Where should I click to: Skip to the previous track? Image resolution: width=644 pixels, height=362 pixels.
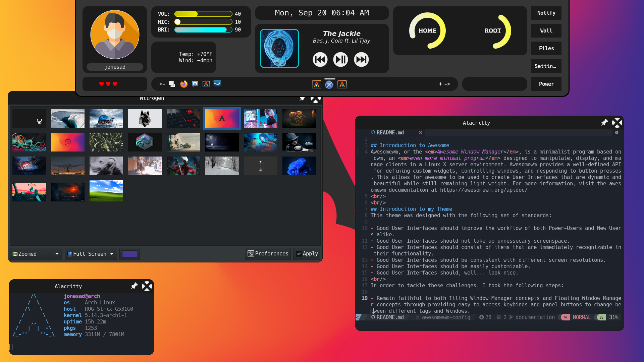click(320, 60)
